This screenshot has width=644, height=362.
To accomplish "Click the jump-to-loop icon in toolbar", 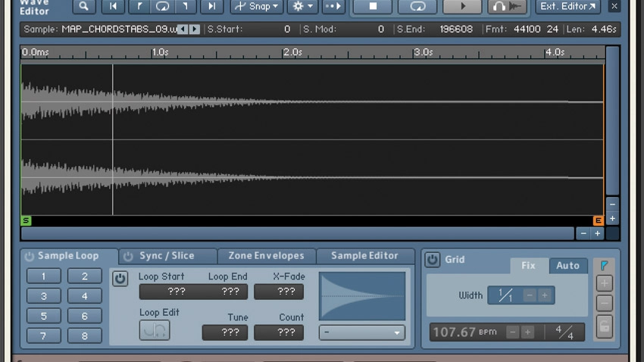I will [163, 6].
